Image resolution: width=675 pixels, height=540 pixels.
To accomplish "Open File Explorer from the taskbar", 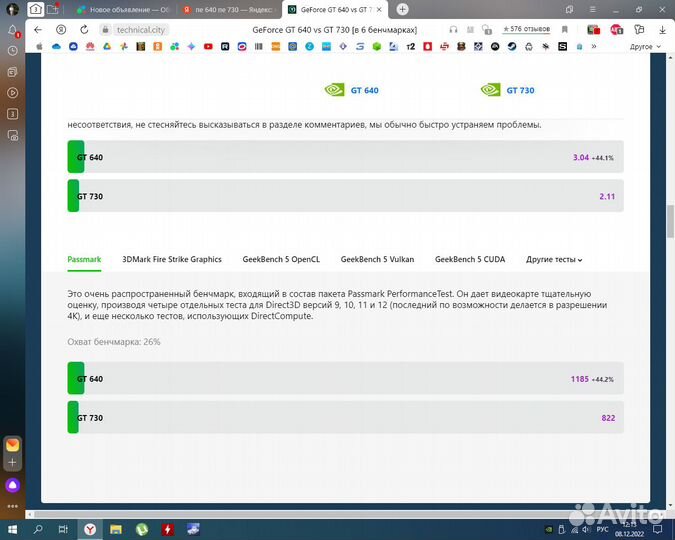I will 116,530.
